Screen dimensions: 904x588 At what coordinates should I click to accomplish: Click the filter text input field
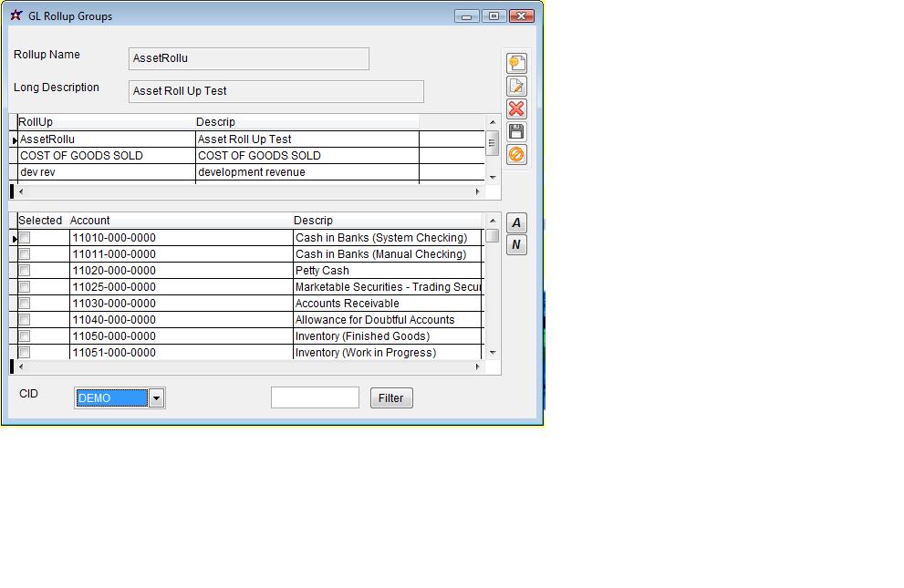[x=315, y=398]
